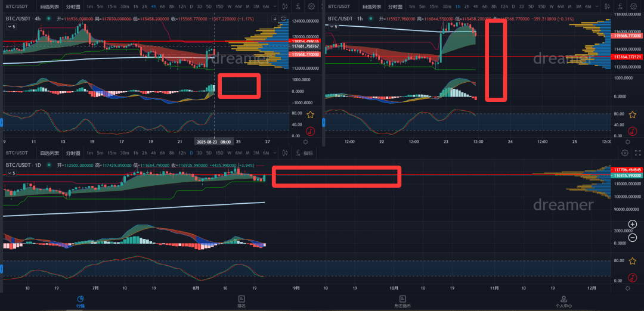Image resolution: width=644 pixels, height=311 pixels.
Task: Toggle green status dot on 1h chart legend
Action: pos(371,18)
